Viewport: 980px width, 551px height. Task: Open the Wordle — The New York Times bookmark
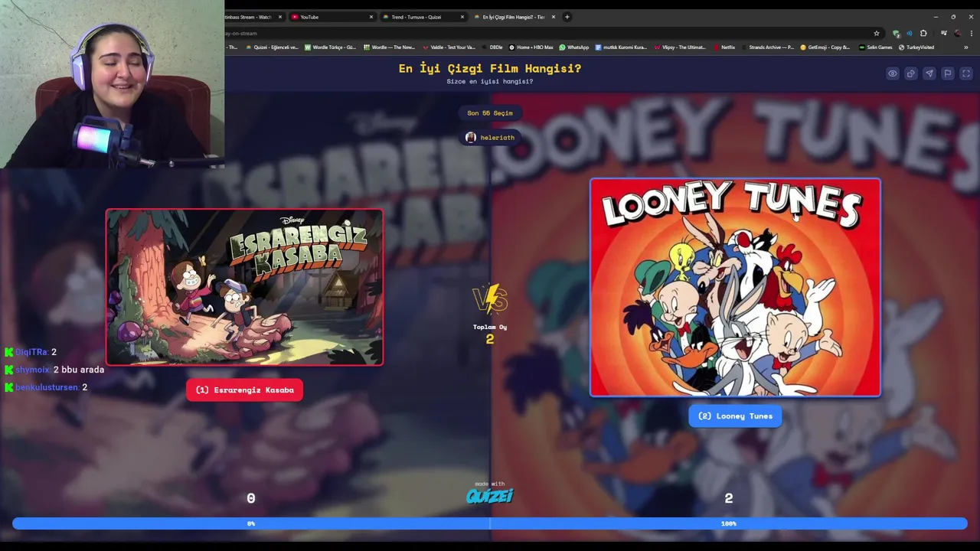tap(389, 47)
